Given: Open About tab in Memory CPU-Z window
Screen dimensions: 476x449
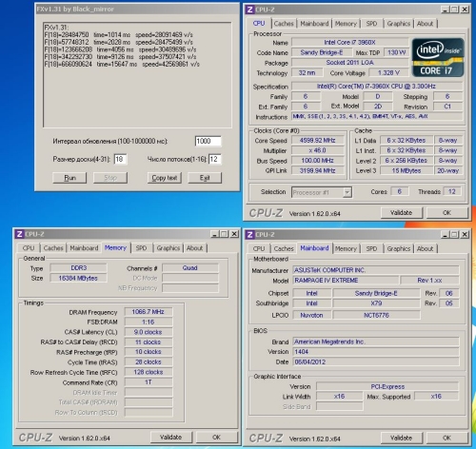Looking at the screenshot, I should coord(195,248).
